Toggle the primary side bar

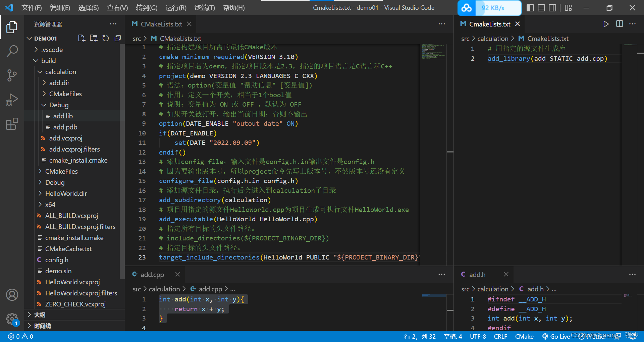(530, 8)
